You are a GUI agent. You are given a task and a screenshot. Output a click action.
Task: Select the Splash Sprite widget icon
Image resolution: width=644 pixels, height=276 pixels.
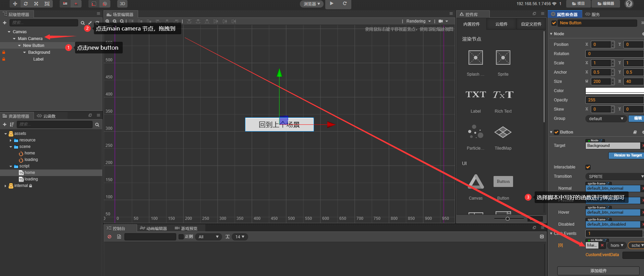(x=476, y=58)
